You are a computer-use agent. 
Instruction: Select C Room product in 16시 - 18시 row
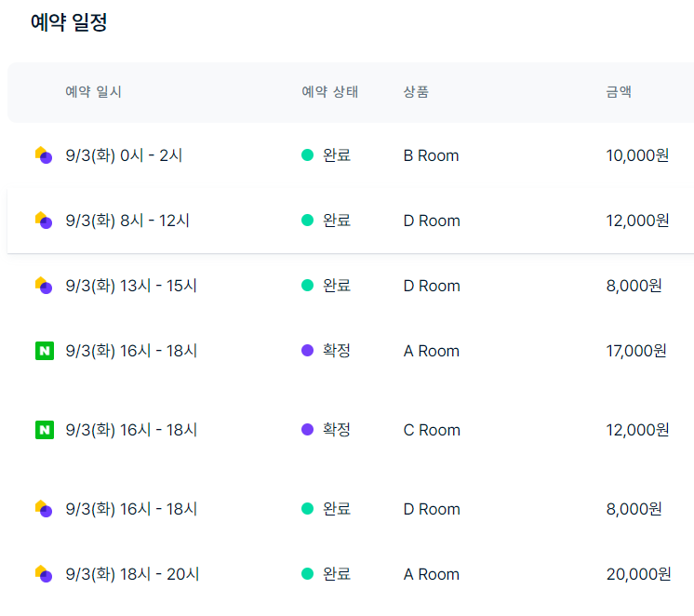432,430
